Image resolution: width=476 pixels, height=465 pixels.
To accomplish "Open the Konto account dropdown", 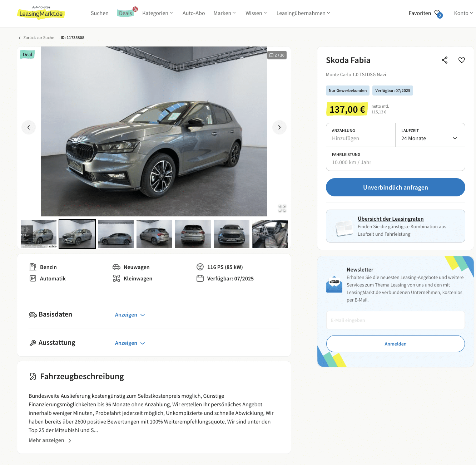I will click(463, 13).
